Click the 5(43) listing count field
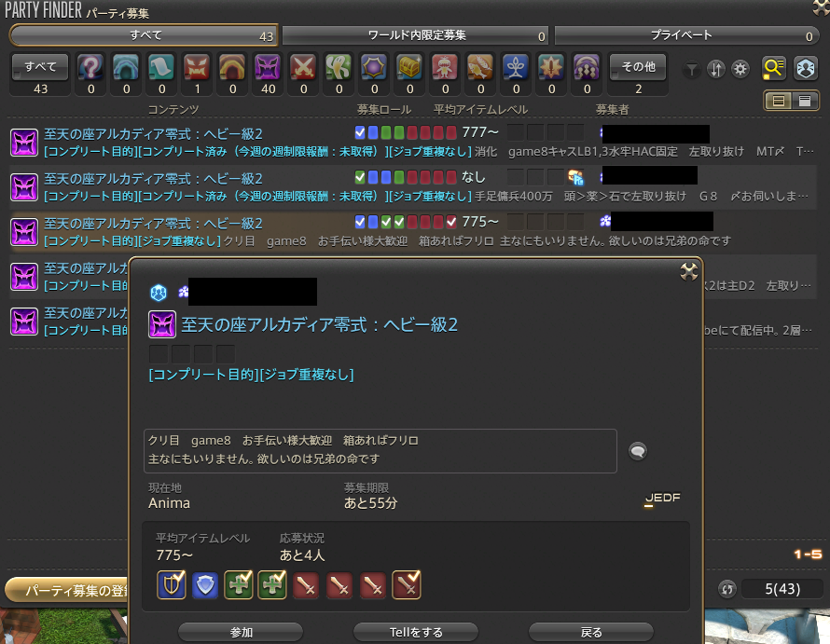 (x=782, y=588)
